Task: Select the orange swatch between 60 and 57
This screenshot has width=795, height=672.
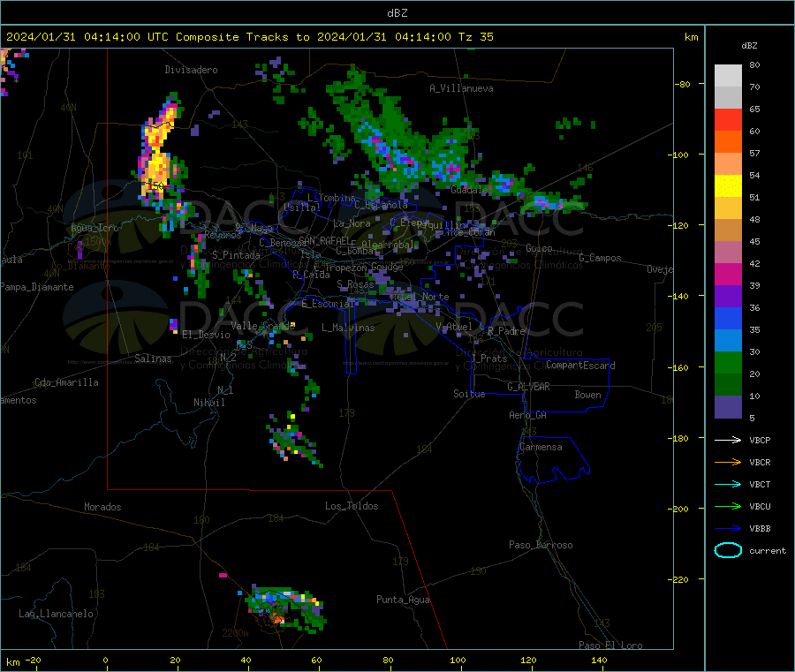Action: 728,142
